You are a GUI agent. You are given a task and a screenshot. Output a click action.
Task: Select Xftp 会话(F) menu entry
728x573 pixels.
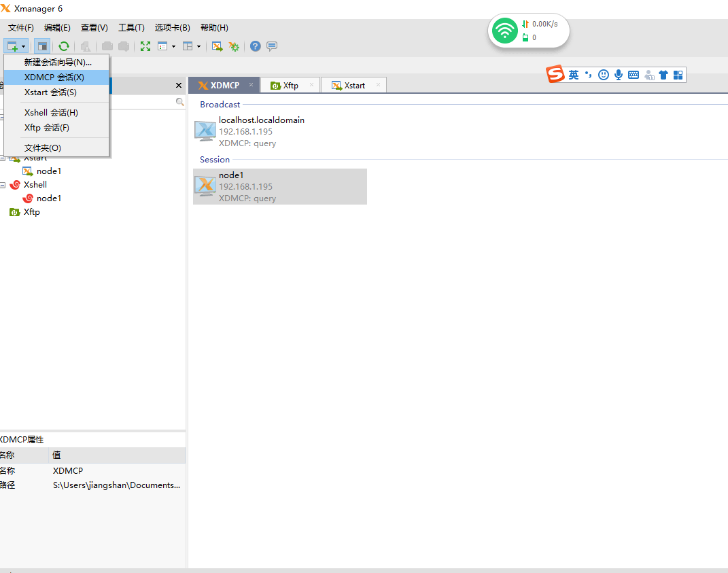point(56,128)
